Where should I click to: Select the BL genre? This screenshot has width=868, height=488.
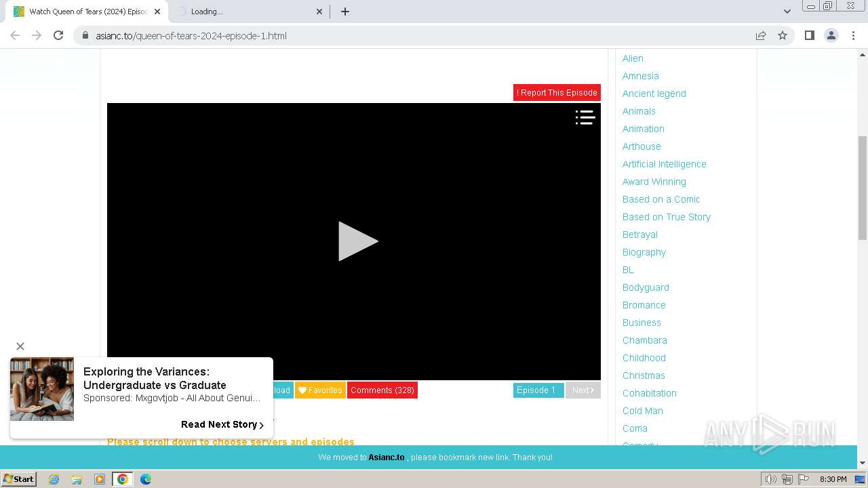(629, 270)
